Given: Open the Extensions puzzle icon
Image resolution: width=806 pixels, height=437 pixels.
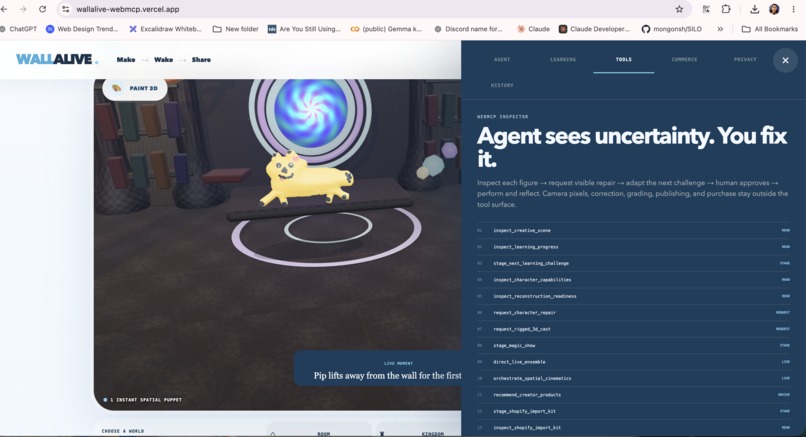Looking at the screenshot, I should pyautogui.click(x=726, y=9).
